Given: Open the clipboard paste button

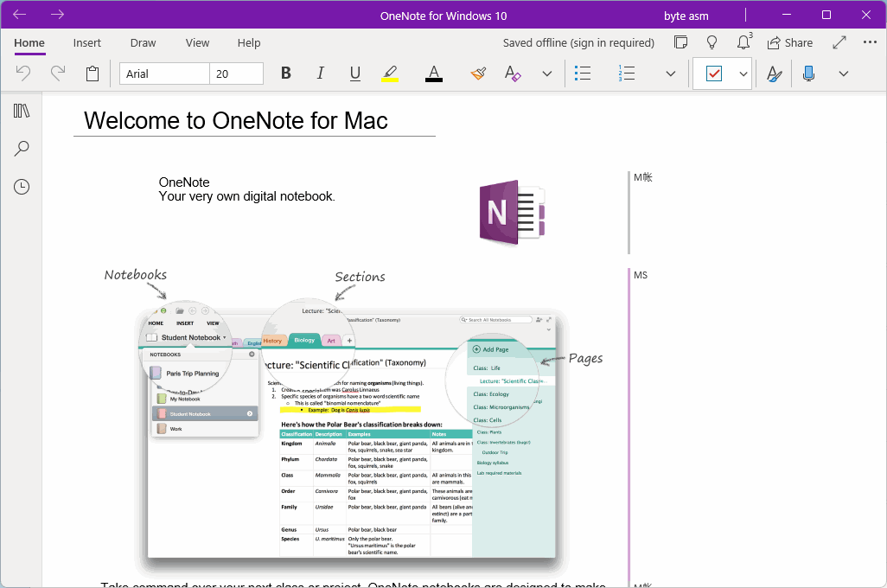Looking at the screenshot, I should pyautogui.click(x=93, y=73).
